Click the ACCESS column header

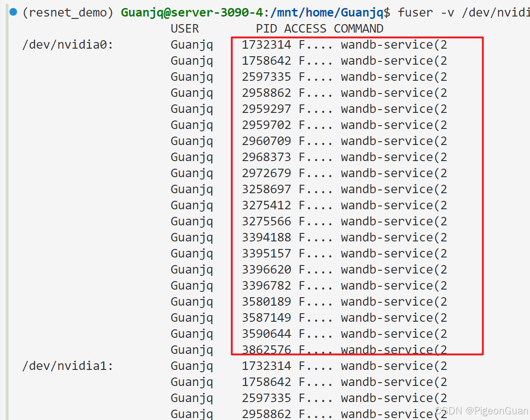point(305,29)
